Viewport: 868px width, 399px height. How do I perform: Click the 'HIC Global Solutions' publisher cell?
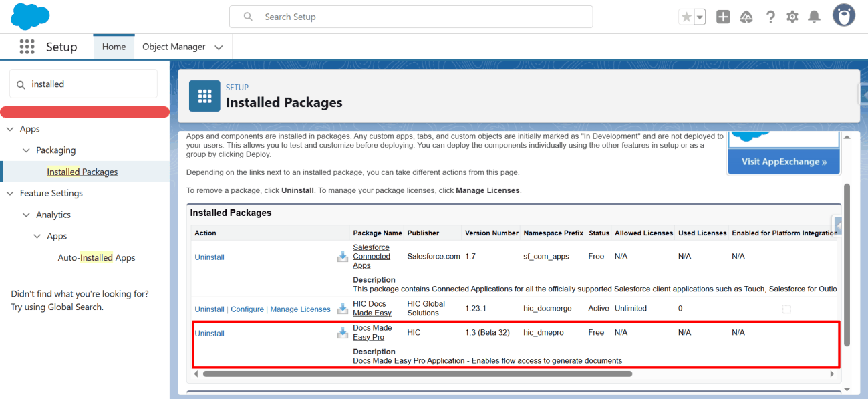426,309
